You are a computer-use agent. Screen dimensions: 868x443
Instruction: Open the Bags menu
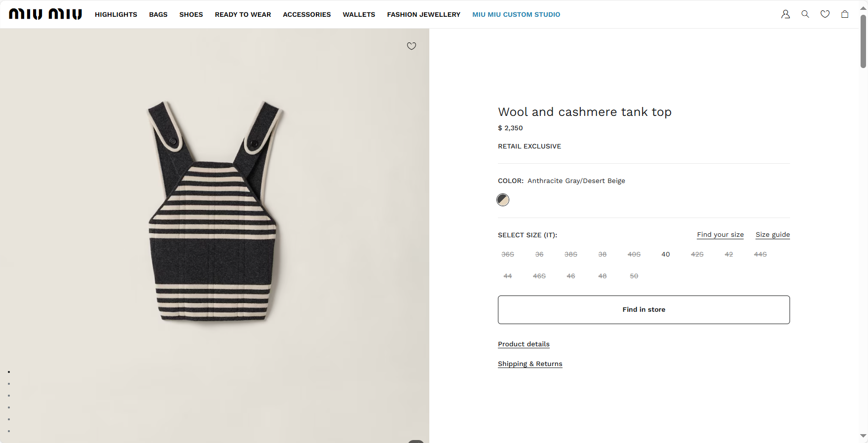coord(158,14)
